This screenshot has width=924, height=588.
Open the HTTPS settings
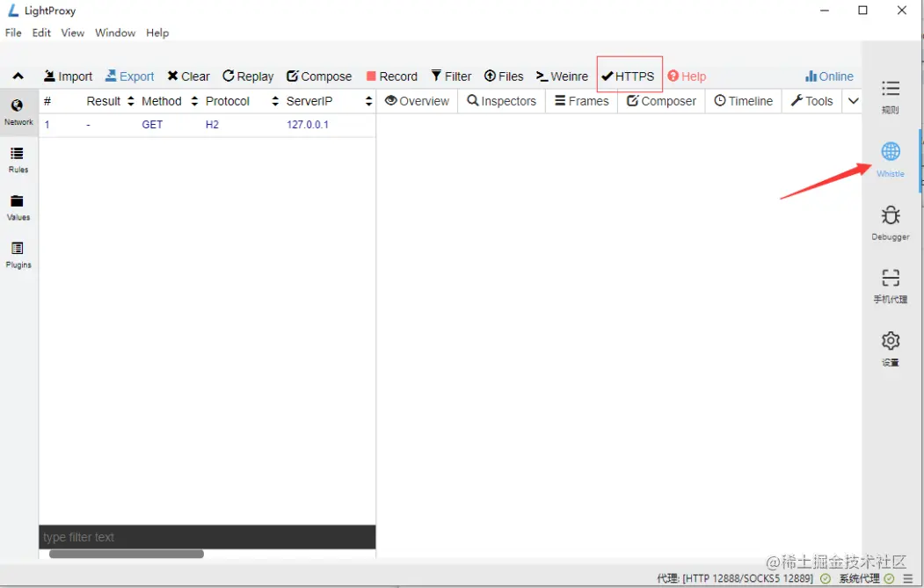pos(629,76)
